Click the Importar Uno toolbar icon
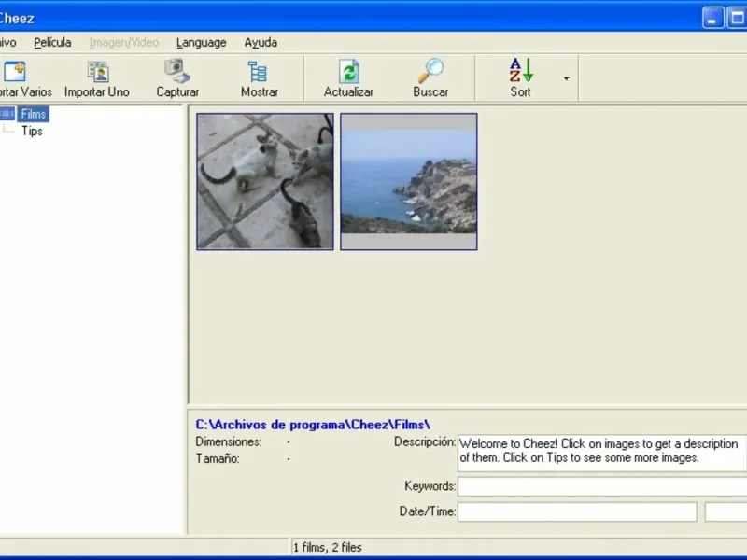The height and width of the screenshot is (560, 747). click(x=98, y=72)
